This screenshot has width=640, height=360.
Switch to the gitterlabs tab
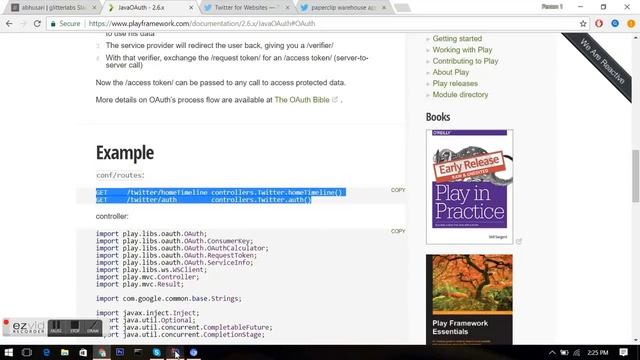tap(53, 7)
